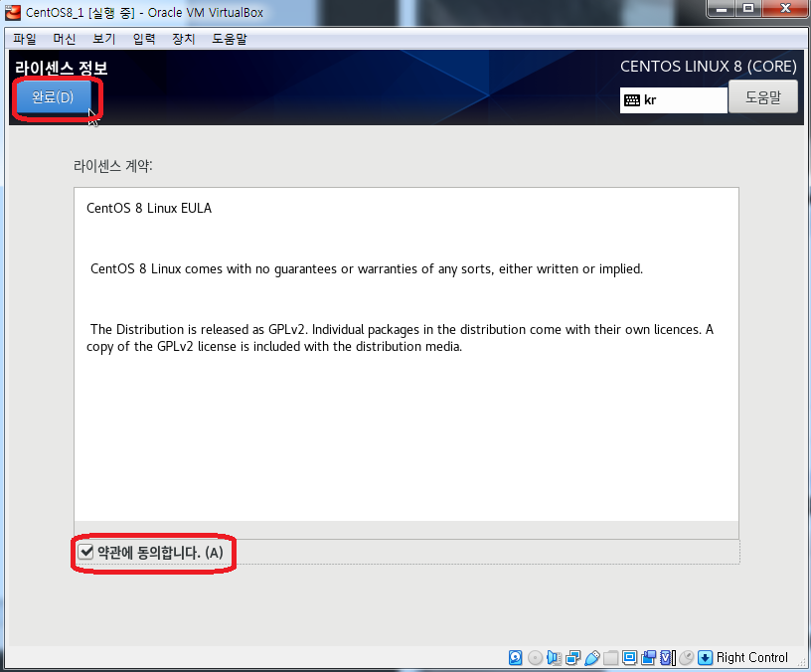The width and height of the screenshot is (811, 672).
Task: Open the 도움말 menu in menu bar
Action: 230,39
